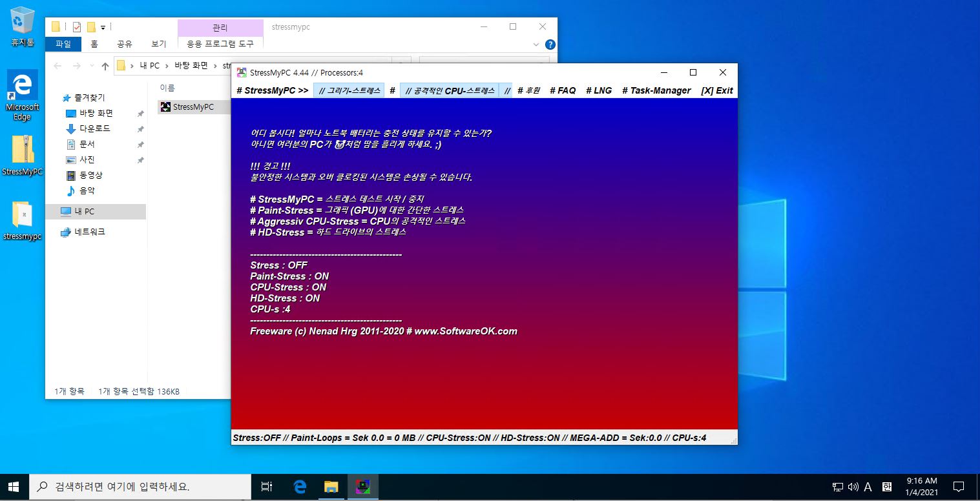Open volume control in system tray
The height and width of the screenshot is (501, 980).
(x=853, y=487)
